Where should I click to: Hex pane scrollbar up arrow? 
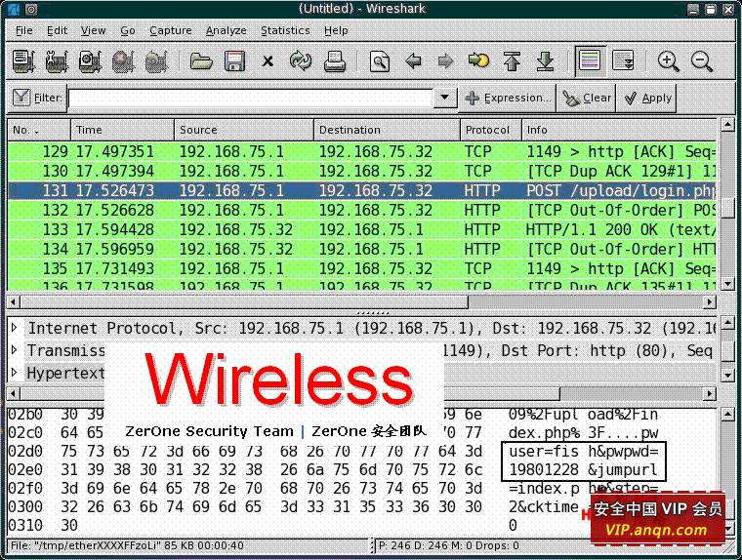click(x=727, y=416)
